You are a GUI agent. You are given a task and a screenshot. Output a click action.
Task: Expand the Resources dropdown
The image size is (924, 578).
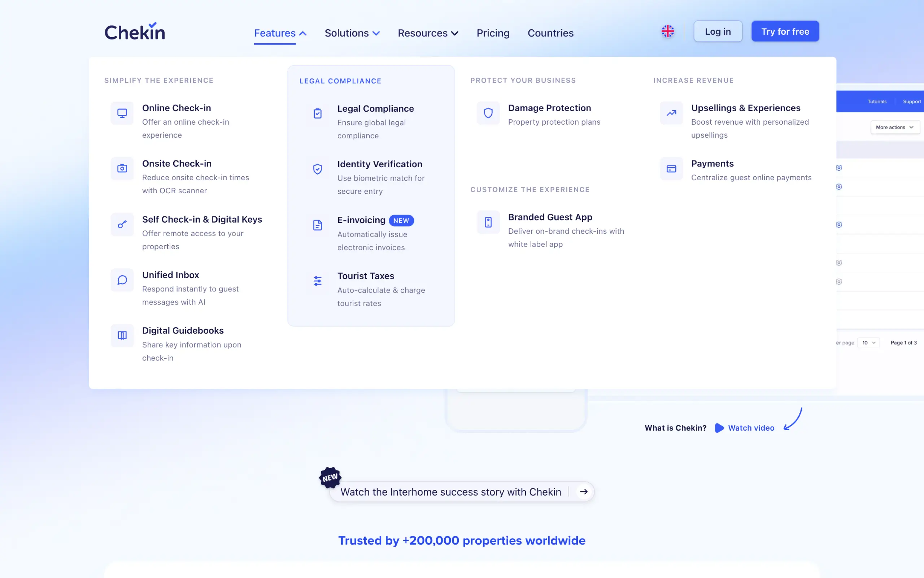(428, 33)
